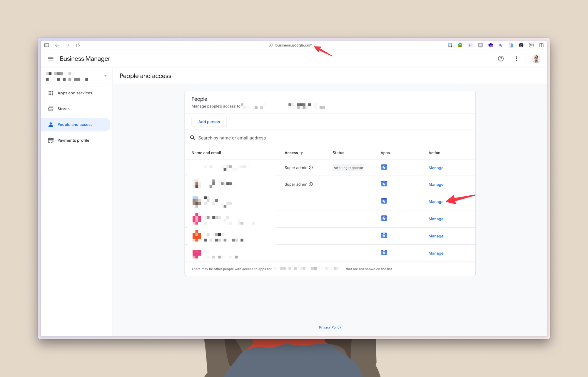This screenshot has height=377, width=588.
Task: Open Stores in the sidebar
Action: (x=64, y=109)
